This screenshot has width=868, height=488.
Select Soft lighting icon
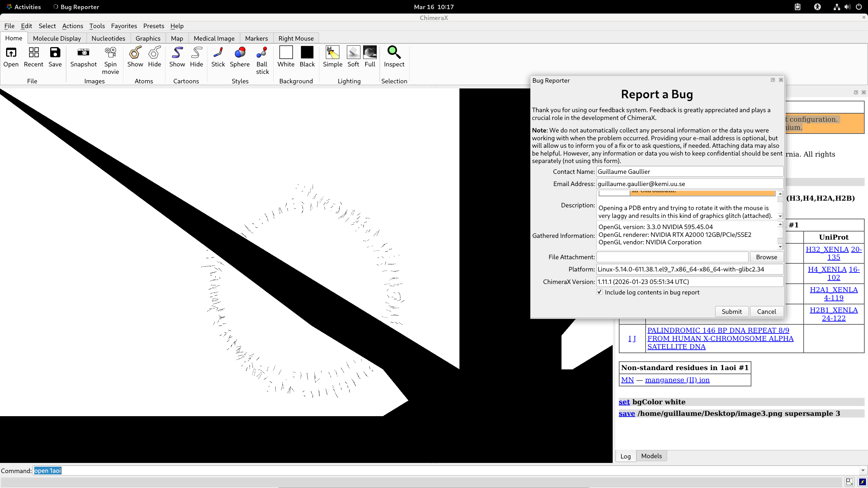[353, 53]
